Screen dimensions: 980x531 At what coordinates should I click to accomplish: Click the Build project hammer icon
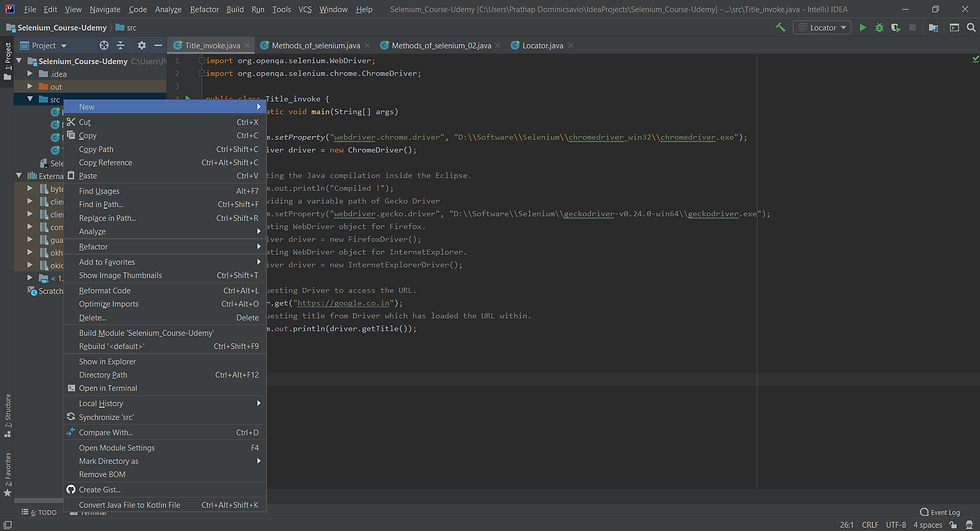[780, 27]
